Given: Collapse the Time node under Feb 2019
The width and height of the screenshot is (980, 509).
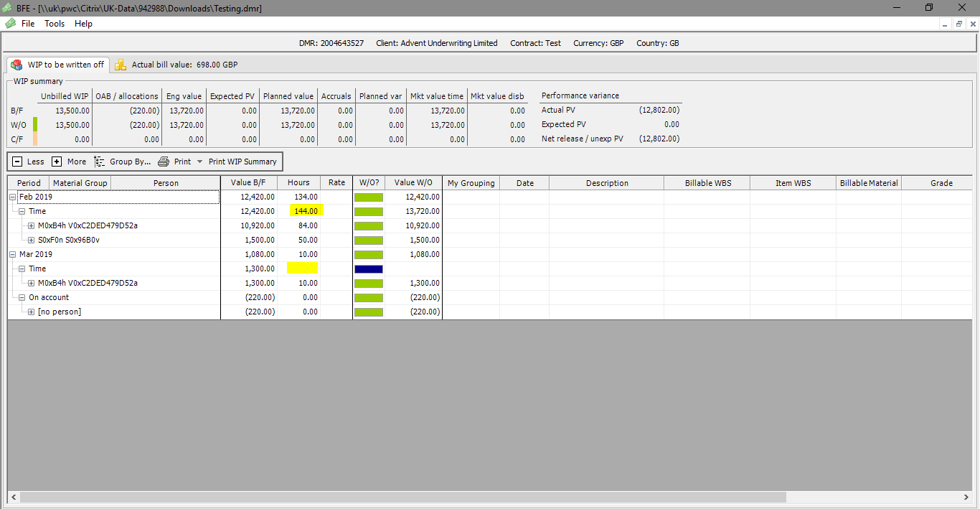Looking at the screenshot, I should click(x=22, y=211).
